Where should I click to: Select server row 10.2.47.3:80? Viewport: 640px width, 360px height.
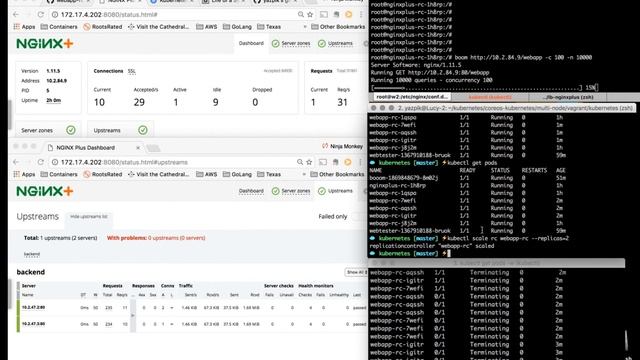[x=192, y=324]
